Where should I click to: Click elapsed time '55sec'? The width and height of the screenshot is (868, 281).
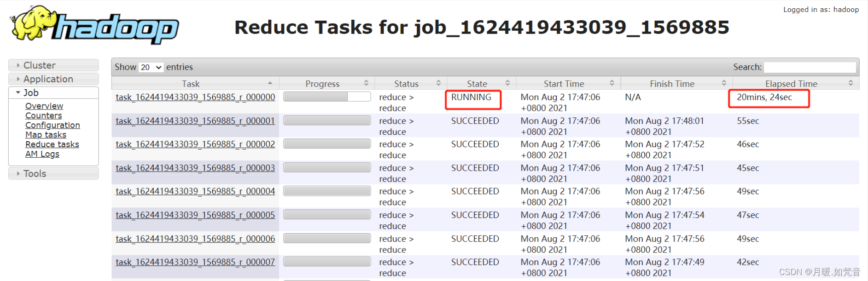[748, 121]
